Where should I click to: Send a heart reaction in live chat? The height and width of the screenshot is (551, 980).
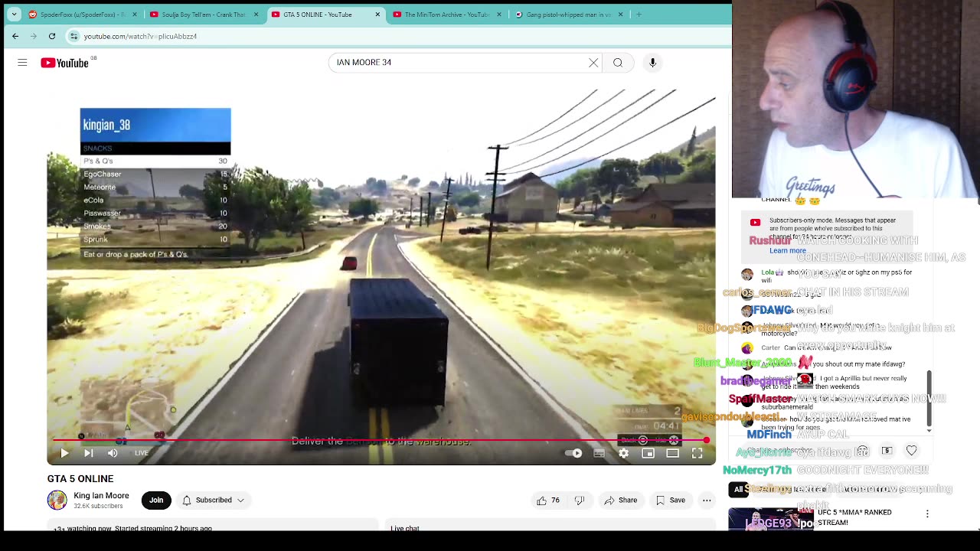[x=911, y=451]
